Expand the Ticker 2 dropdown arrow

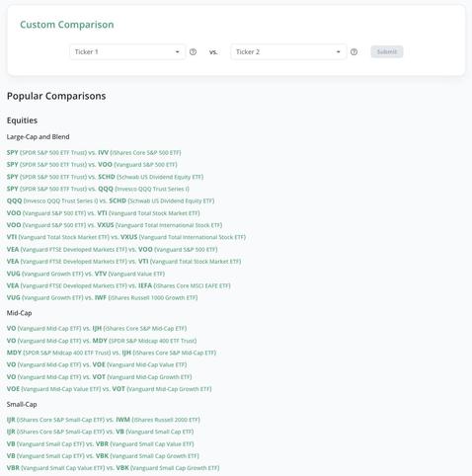pyautogui.click(x=338, y=52)
